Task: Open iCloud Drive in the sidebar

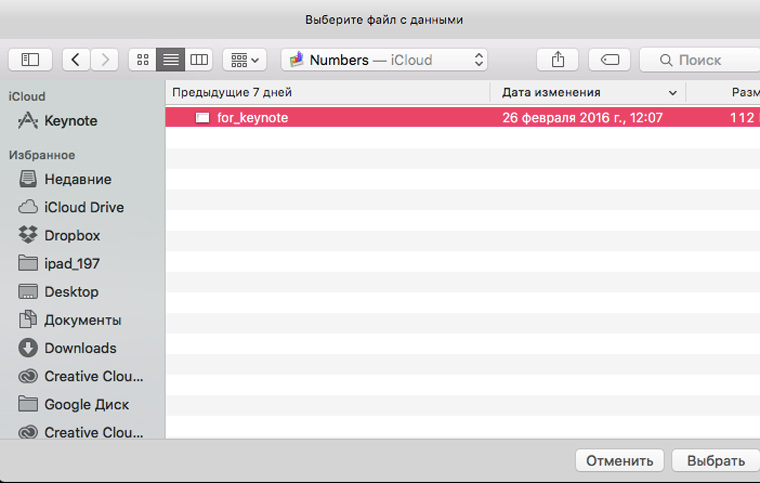Action: (84, 207)
